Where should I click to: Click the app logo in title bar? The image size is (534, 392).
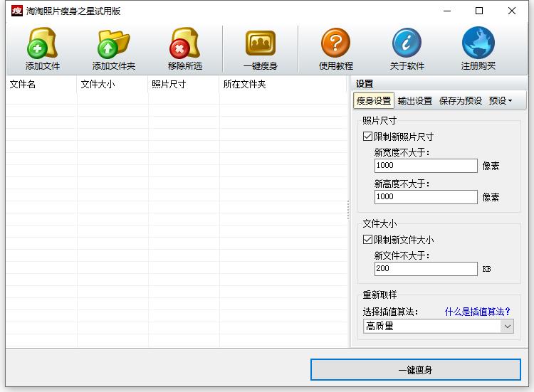16,11
